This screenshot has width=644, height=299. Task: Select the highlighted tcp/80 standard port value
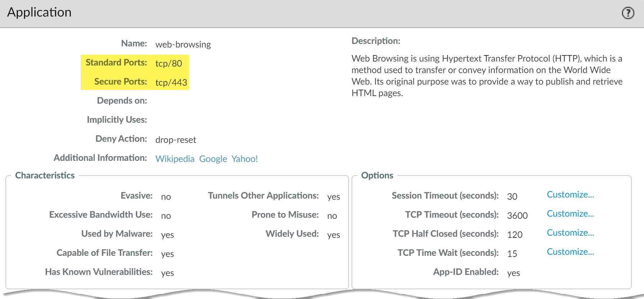click(x=169, y=64)
